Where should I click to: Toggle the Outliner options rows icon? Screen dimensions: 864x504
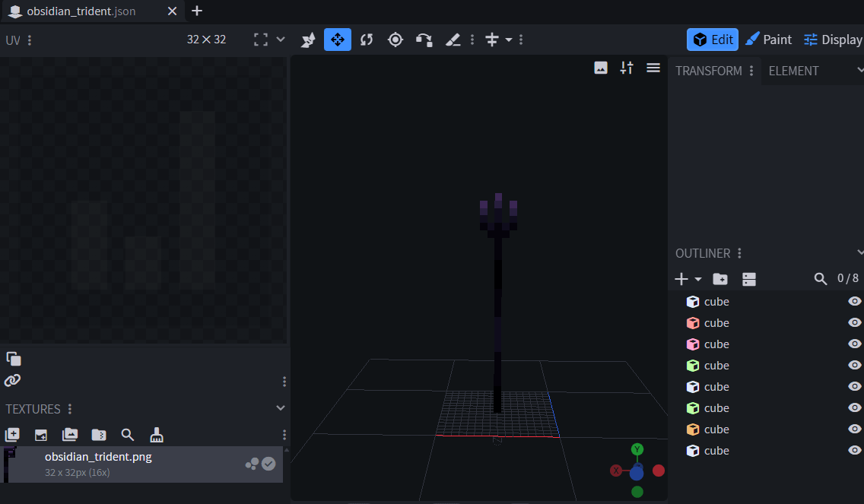749,279
